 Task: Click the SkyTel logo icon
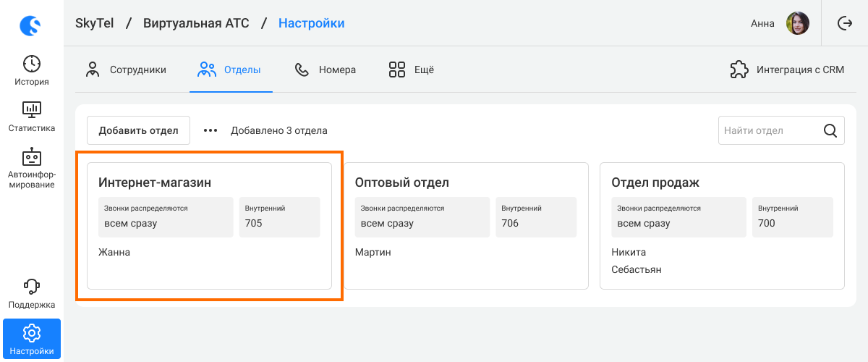click(31, 27)
